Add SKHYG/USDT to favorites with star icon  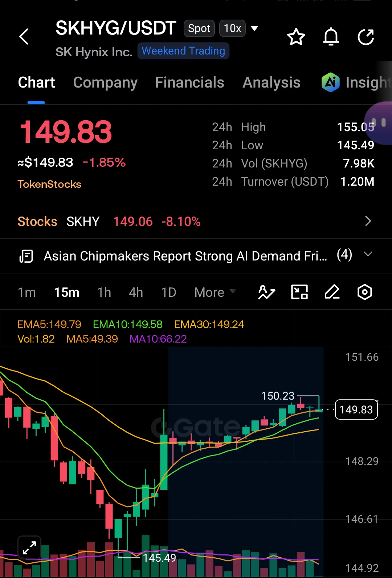296,37
